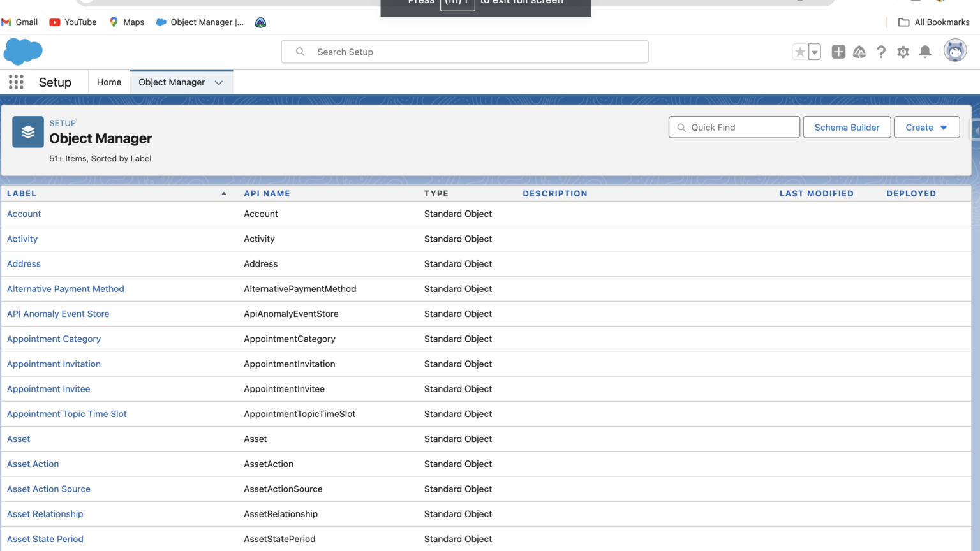Click the Object Manager layers icon in header
The height and width of the screenshot is (551, 980).
(27, 132)
